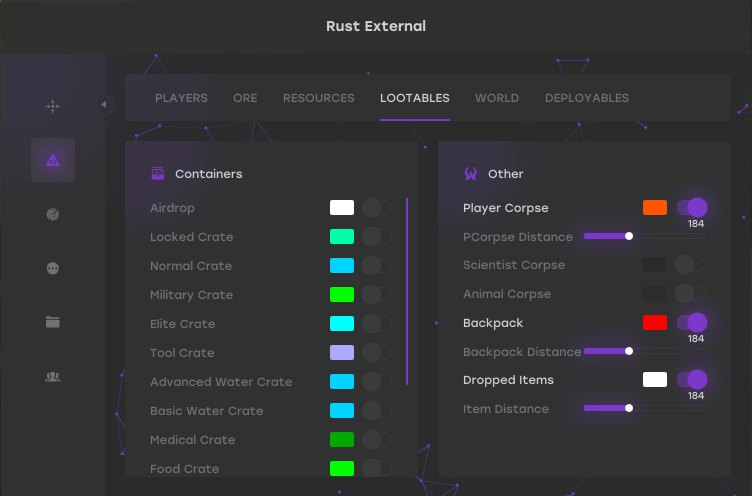The image size is (752, 496).
Task: Click the Other panel header icon
Action: [x=470, y=174]
